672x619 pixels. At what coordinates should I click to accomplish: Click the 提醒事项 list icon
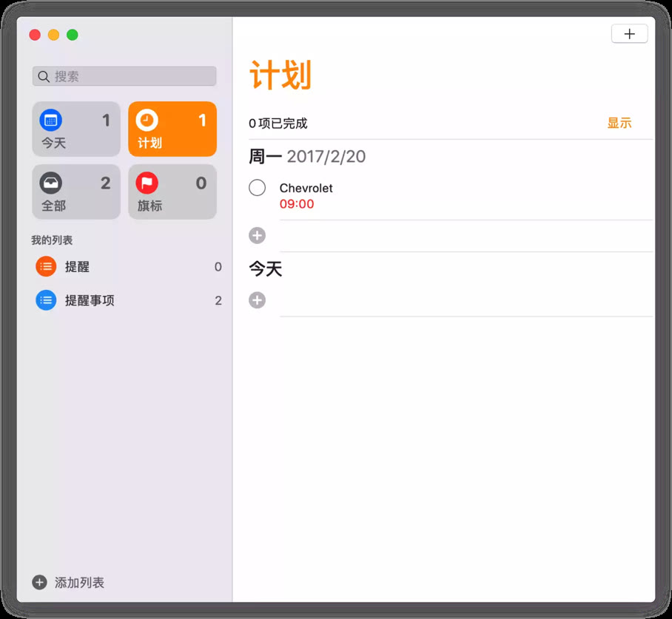(45, 300)
